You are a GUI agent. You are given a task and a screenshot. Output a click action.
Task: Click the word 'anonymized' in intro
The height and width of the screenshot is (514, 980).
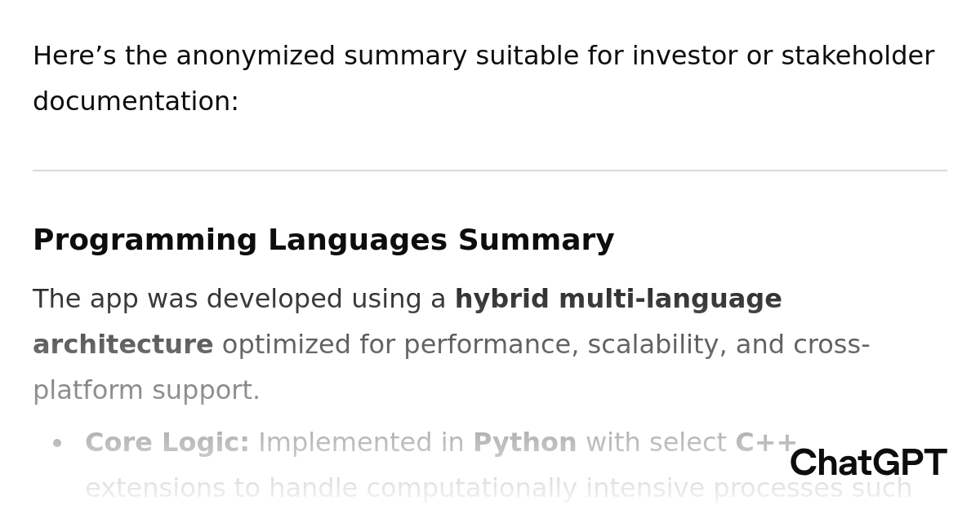[255, 56]
